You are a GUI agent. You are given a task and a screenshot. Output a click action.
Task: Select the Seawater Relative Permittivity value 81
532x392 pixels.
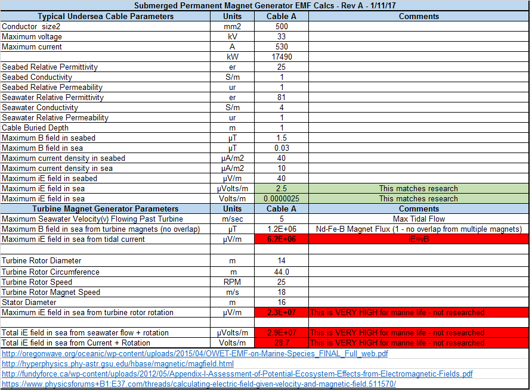(282, 97)
